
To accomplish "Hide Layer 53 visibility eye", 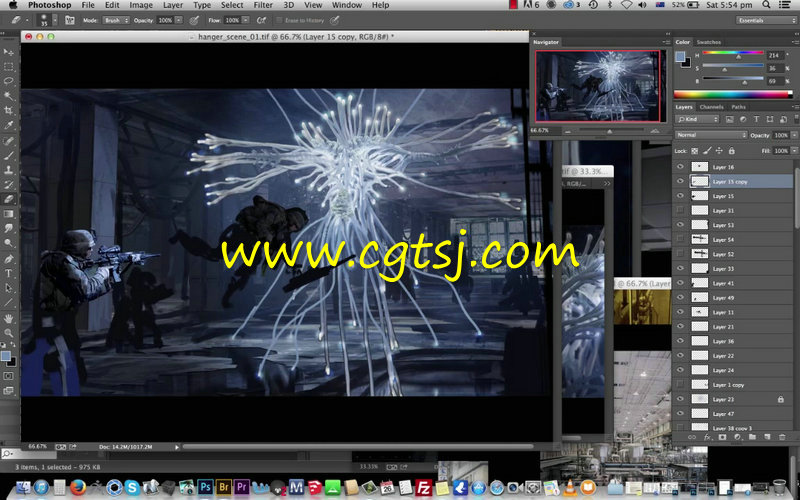I will (680, 224).
